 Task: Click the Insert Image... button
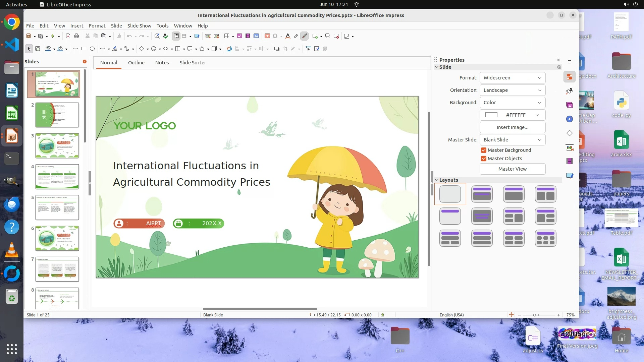pos(512,127)
